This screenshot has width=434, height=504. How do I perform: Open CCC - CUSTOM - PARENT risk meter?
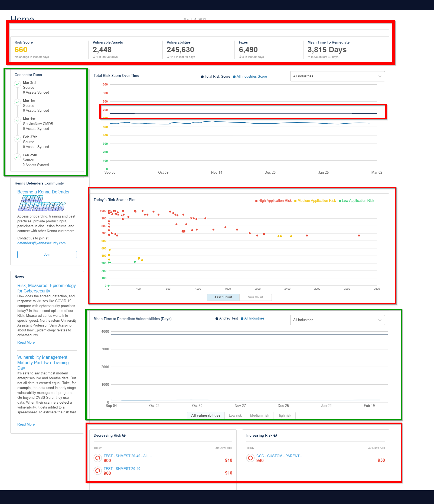[x=281, y=456]
